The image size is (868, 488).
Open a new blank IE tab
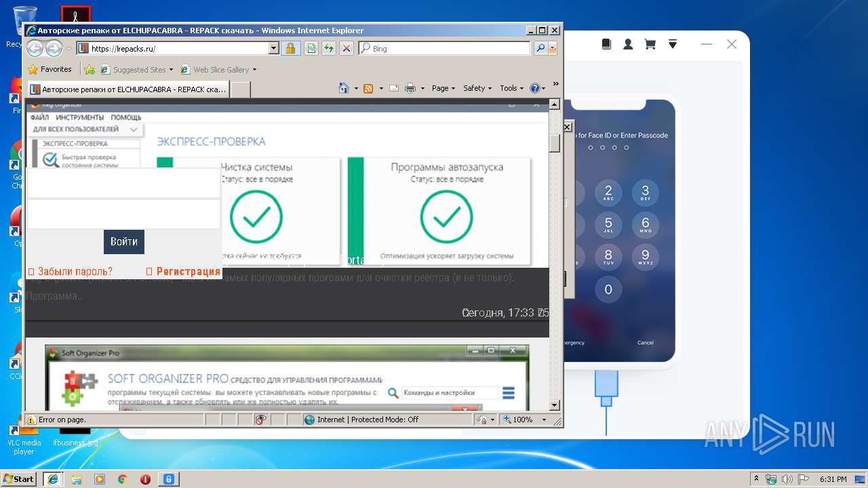(241, 89)
